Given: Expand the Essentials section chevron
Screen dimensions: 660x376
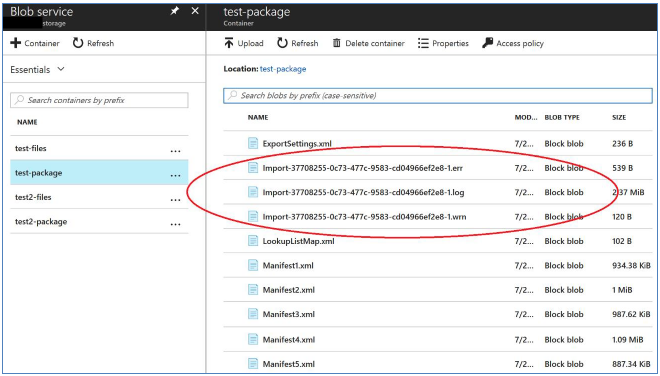Looking at the screenshot, I should click(x=61, y=69).
